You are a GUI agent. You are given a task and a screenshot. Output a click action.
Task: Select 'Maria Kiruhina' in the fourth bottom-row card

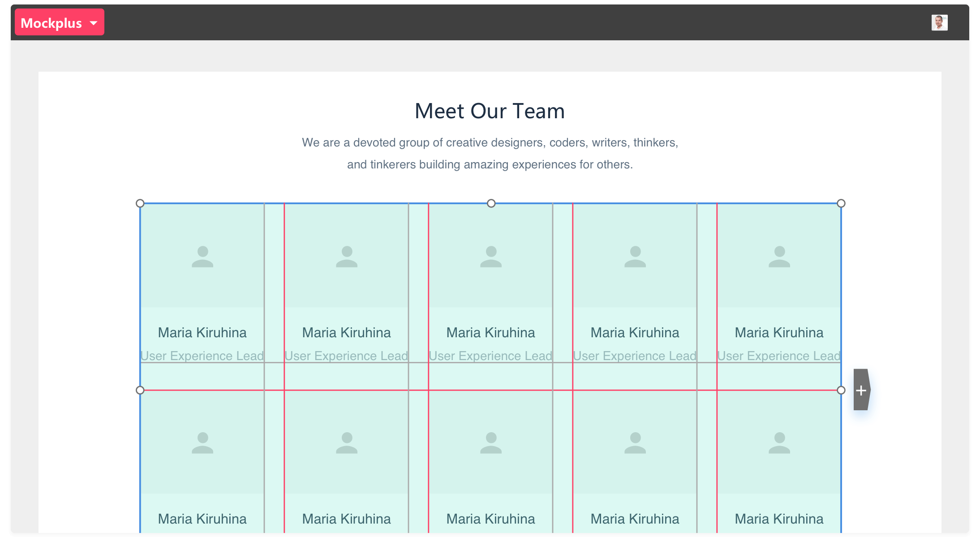[x=635, y=519]
